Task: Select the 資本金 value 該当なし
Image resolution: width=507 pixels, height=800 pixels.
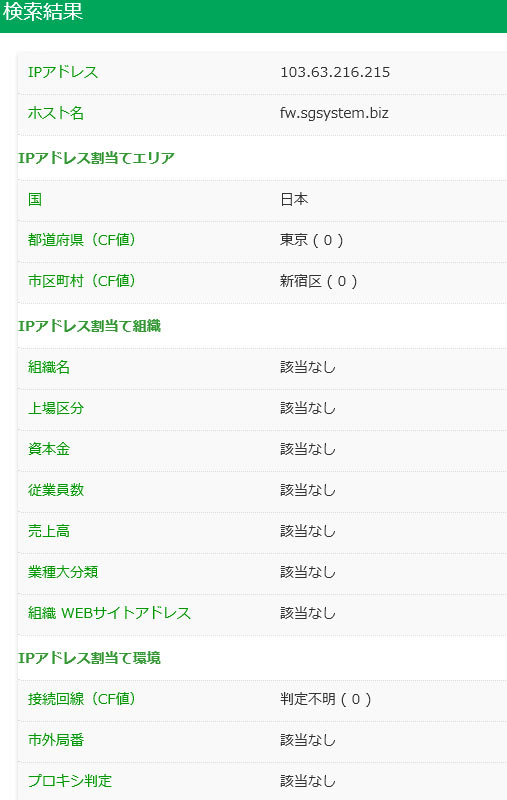Action: coord(308,449)
